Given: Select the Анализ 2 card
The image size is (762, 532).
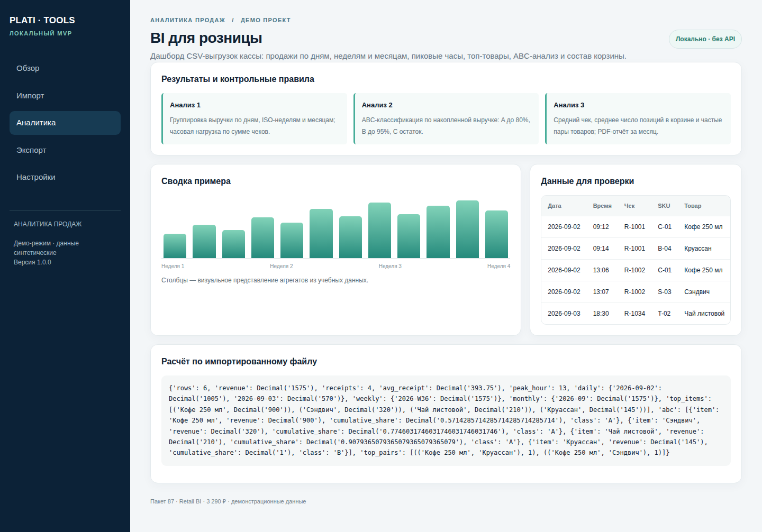Looking at the screenshot, I should (x=446, y=118).
